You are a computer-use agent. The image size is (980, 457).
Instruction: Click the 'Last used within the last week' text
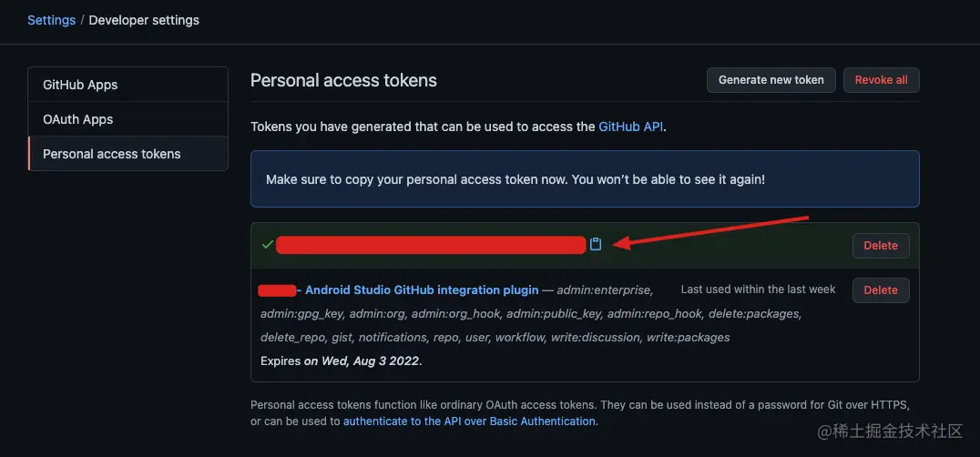tap(758, 289)
